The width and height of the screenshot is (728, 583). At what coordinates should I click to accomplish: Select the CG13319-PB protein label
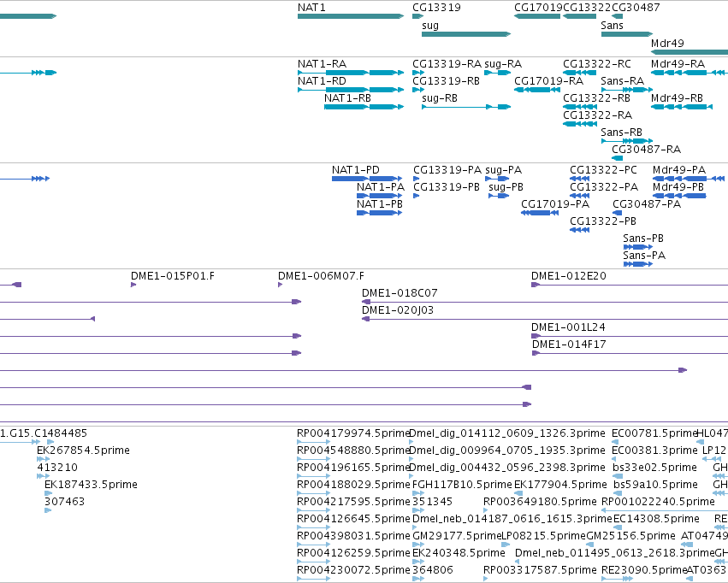point(447,187)
